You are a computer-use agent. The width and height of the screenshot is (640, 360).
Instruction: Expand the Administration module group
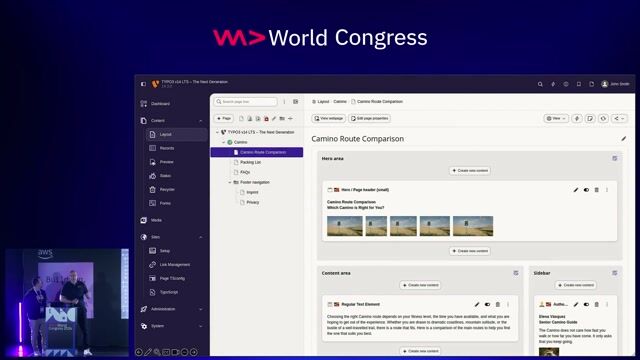[x=200, y=309]
